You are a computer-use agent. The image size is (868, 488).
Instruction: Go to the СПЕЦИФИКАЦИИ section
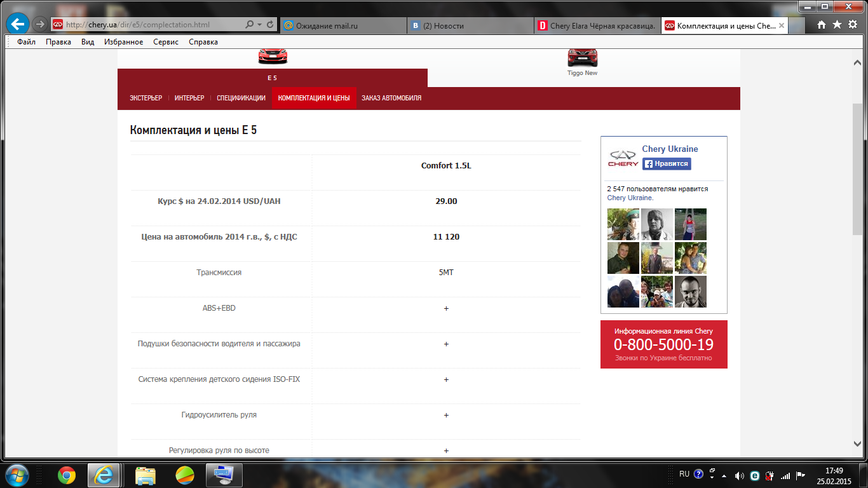coord(241,98)
